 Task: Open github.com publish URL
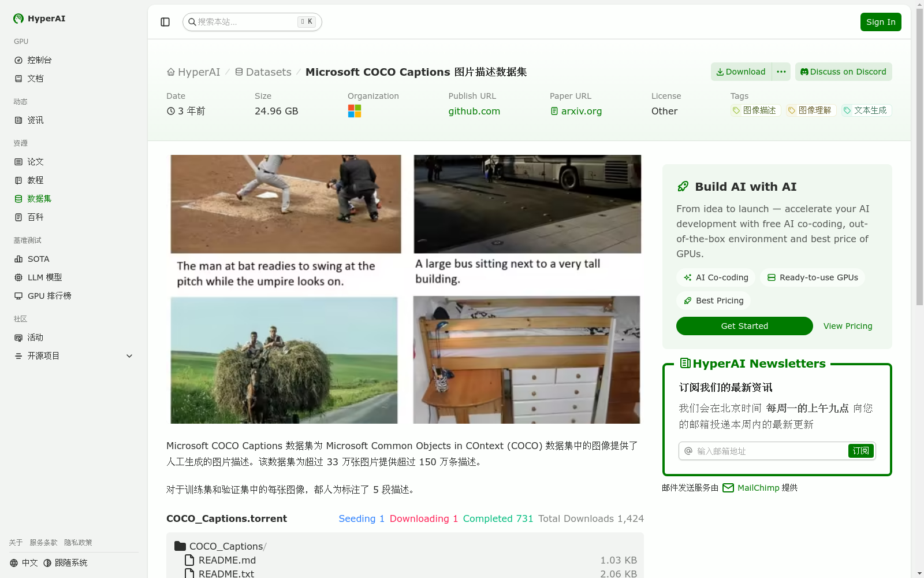[474, 111]
